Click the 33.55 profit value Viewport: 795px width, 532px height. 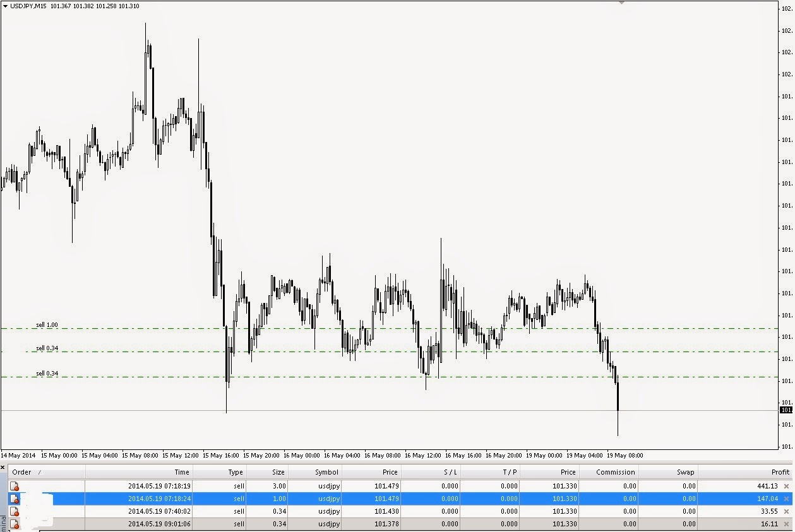tap(769, 511)
